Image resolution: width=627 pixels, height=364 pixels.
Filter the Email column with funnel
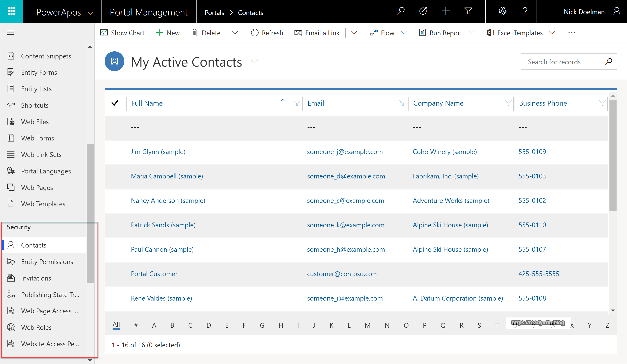click(402, 103)
